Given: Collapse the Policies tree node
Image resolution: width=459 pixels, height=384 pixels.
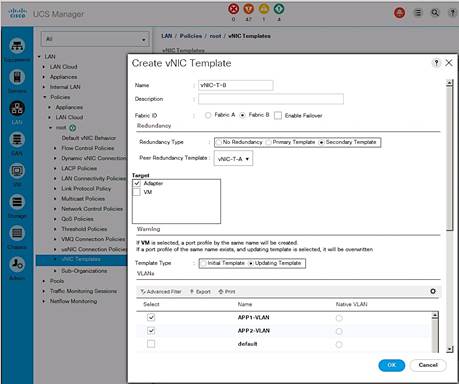Looking at the screenshot, I should tap(45, 97).
